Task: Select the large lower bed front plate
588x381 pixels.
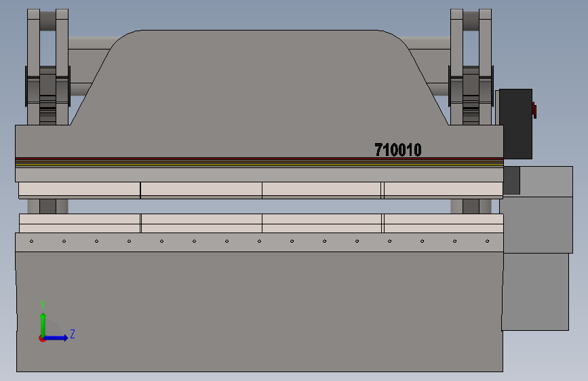Action: [260, 312]
